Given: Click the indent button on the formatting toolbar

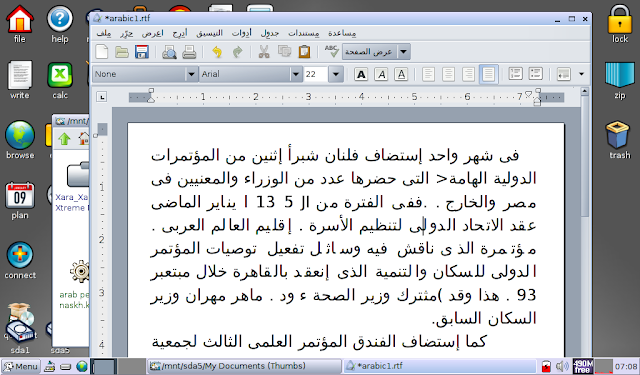Looking at the screenshot, I should [563, 74].
